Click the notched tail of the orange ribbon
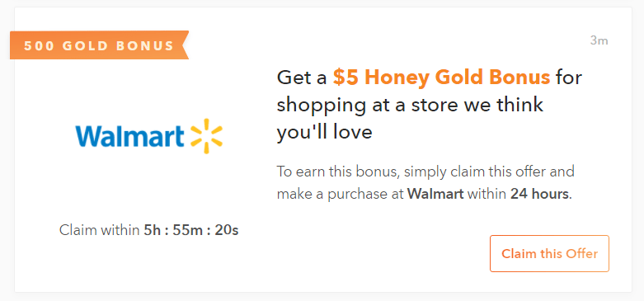Viewport: 644px width, 301px height. (x=184, y=45)
